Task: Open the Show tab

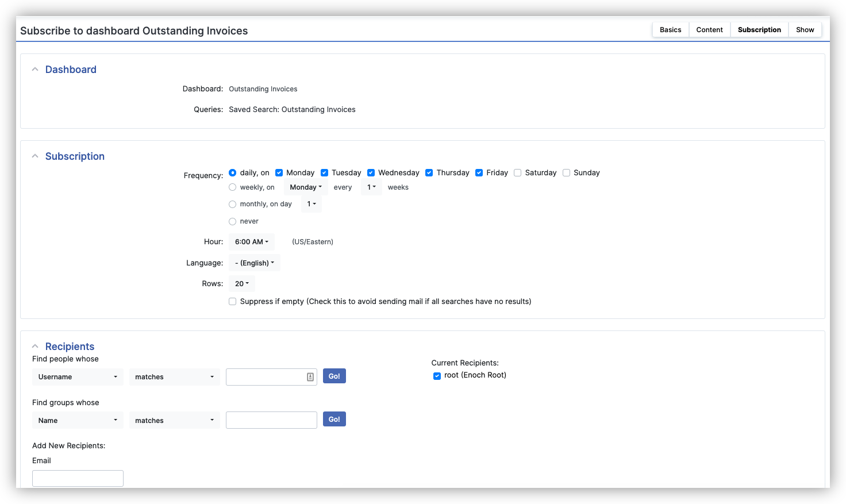Action: pyautogui.click(x=805, y=29)
